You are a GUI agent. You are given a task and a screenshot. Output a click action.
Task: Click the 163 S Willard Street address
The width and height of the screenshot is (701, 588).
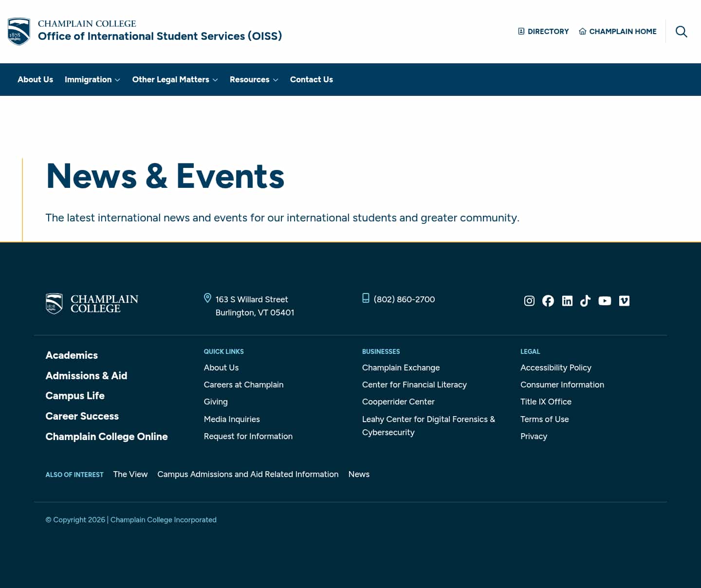[x=255, y=306]
